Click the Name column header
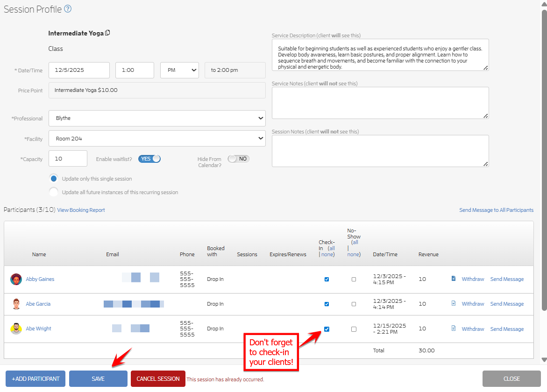This screenshot has height=392, width=547. click(x=39, y=254)
